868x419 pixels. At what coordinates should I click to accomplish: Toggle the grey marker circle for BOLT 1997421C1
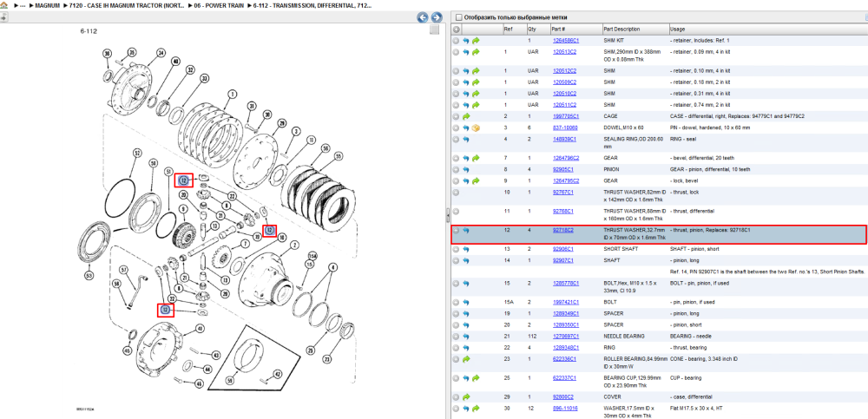pyautogui.click(x=457, y=302)
